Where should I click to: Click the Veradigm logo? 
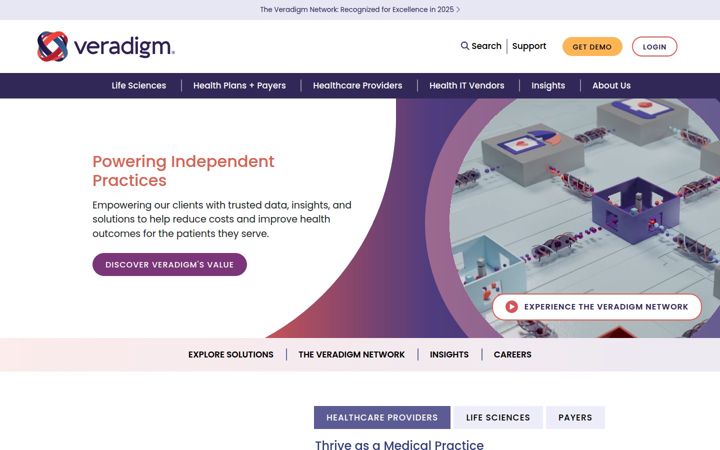coord(106,46)
